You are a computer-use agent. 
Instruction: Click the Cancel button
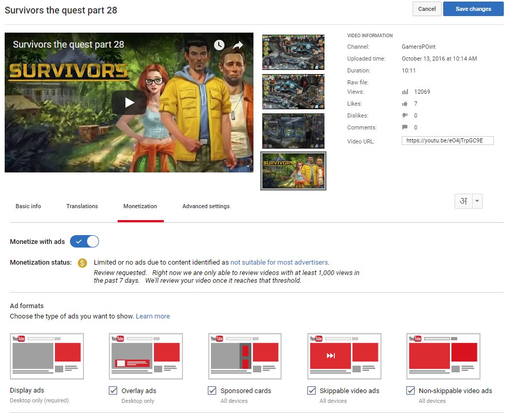point(427,9)
